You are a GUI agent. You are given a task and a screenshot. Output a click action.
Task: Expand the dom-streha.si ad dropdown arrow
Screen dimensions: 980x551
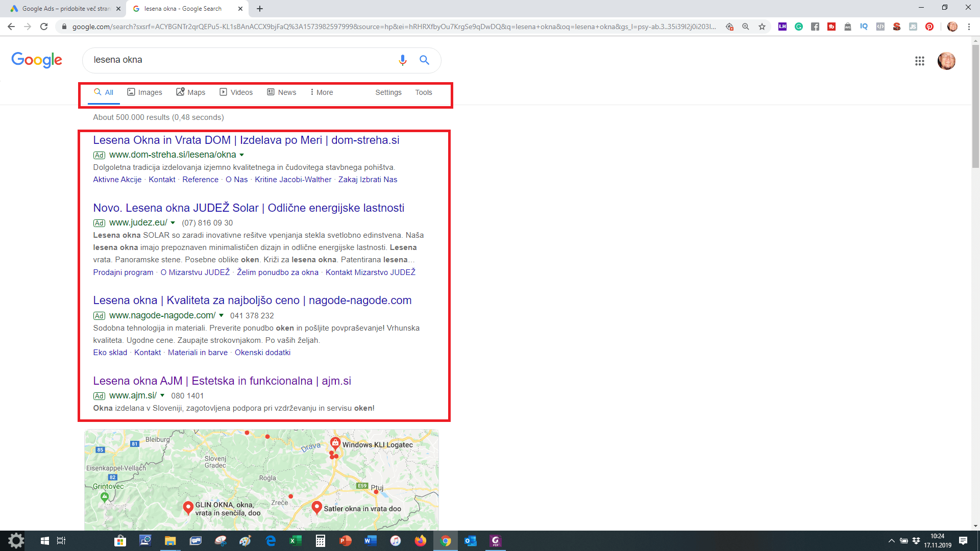[x=242, y=155]
